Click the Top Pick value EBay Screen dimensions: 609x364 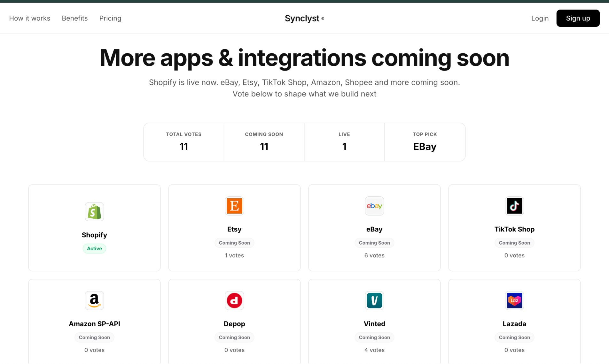click(x=425, y=147)
